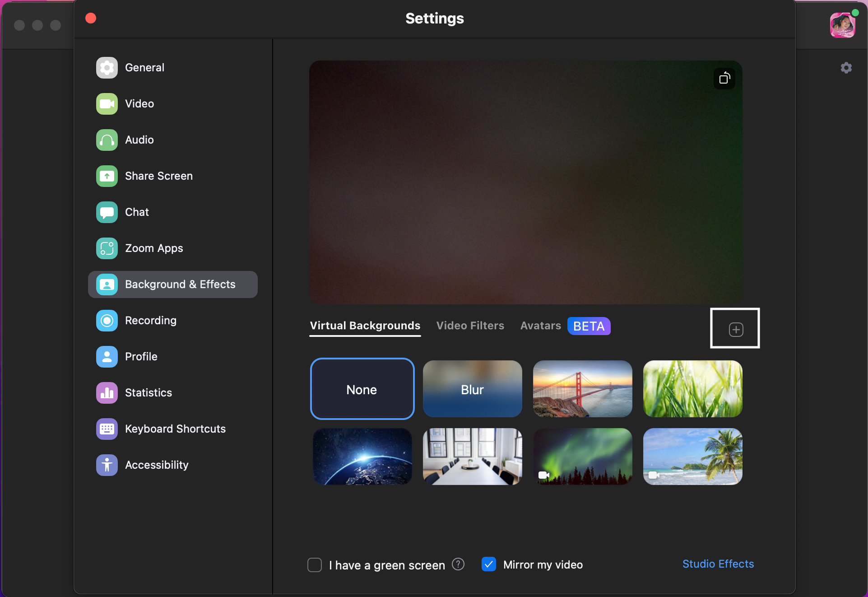
Task: Select the Blur background option
Action: click(472, 389)
